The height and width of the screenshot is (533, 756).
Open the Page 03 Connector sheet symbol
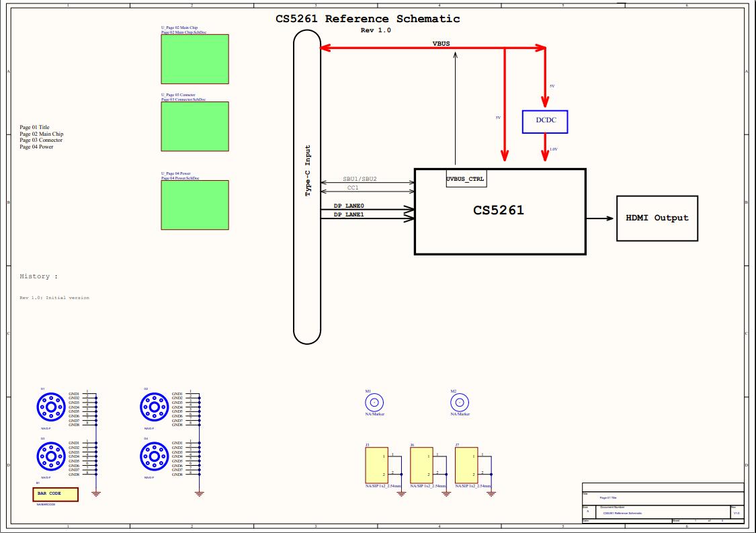click(x=194, y=126)
